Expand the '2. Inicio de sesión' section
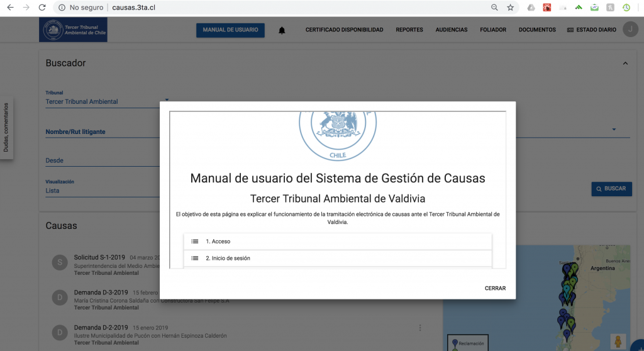644x351 pixels. [337, 259]
